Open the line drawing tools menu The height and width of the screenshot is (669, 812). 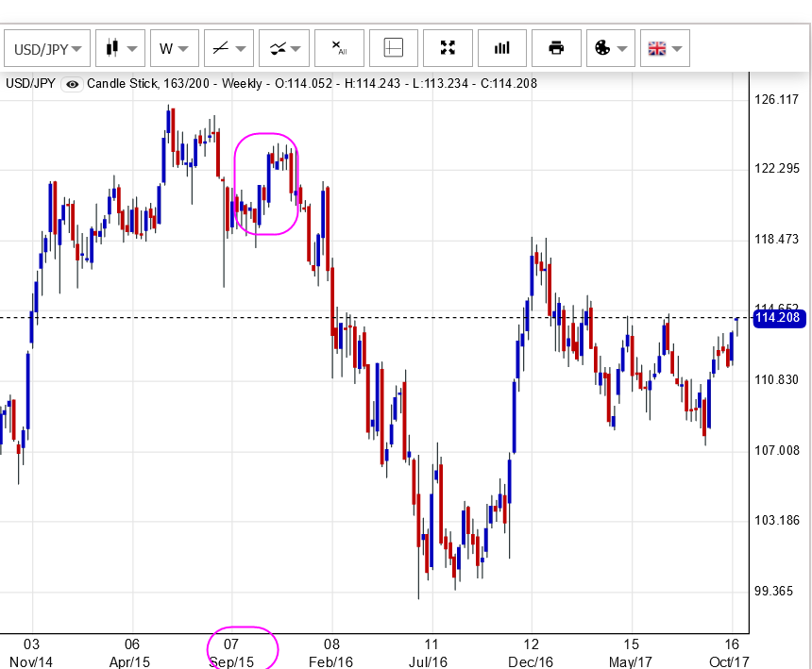[229, 48]
